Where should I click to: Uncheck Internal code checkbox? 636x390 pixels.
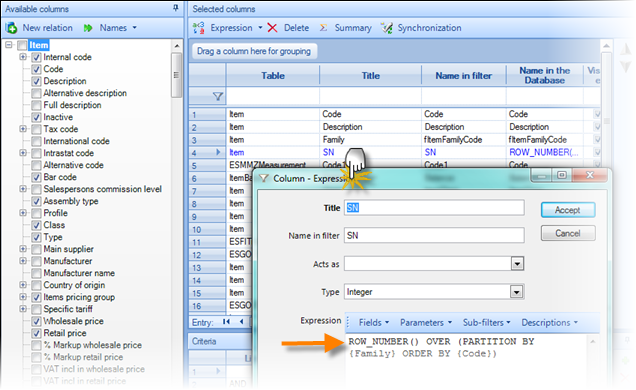point(37,57)
